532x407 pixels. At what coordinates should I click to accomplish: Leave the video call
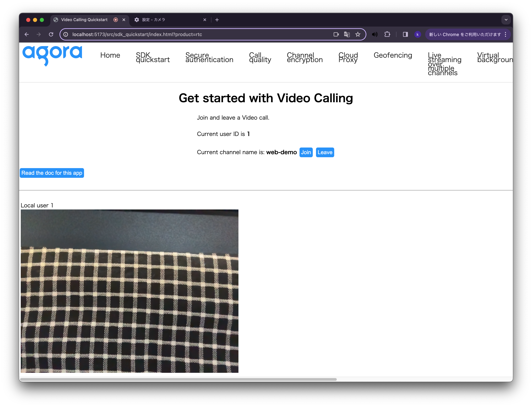click(x=325, y=152)
